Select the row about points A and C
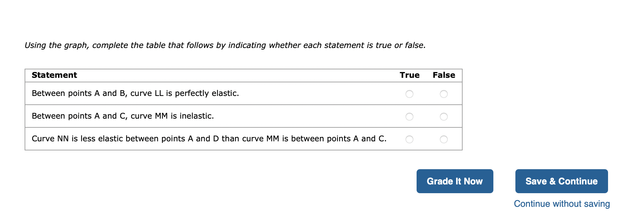 tap(122, 116)
